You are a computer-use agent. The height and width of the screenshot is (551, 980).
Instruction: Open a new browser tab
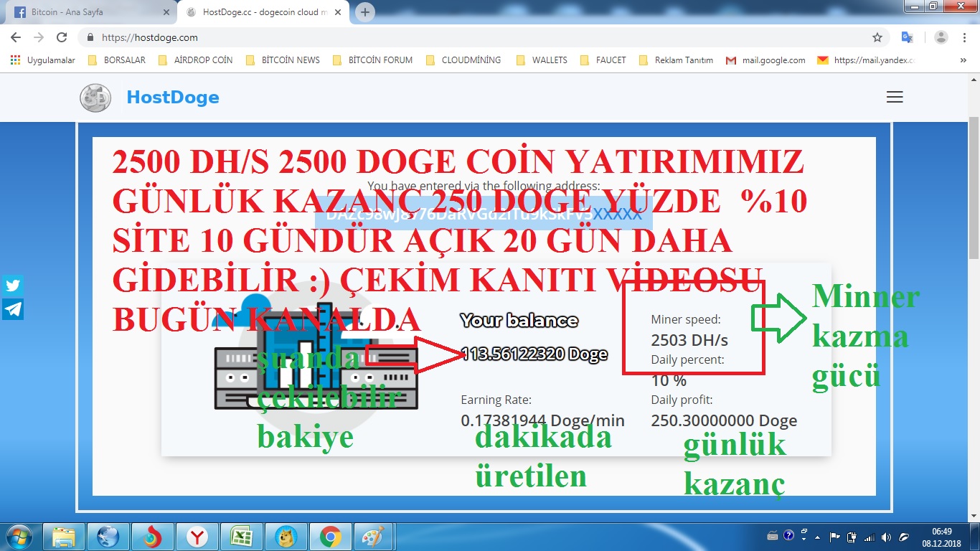coord(365,12)
